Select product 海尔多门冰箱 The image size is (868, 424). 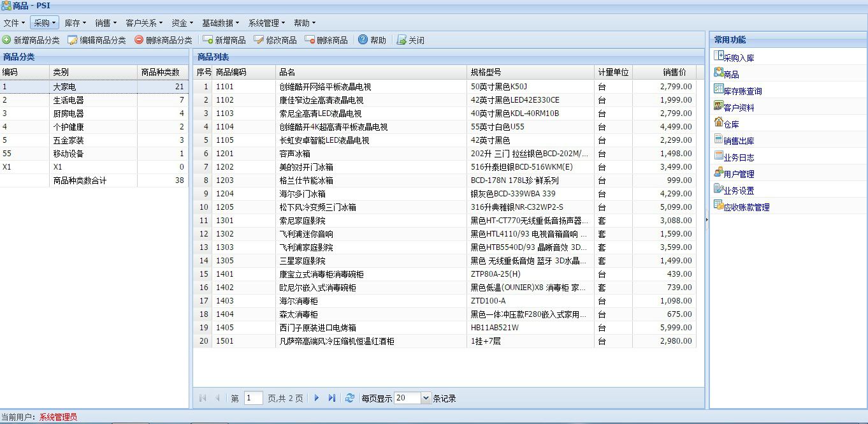(x=445, y=194)
